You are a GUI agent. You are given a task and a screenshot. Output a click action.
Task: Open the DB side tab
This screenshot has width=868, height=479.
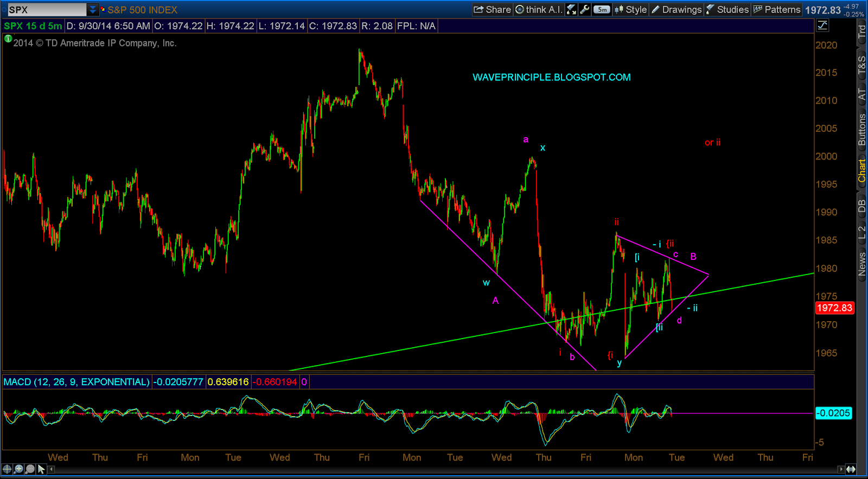[861, 206]
